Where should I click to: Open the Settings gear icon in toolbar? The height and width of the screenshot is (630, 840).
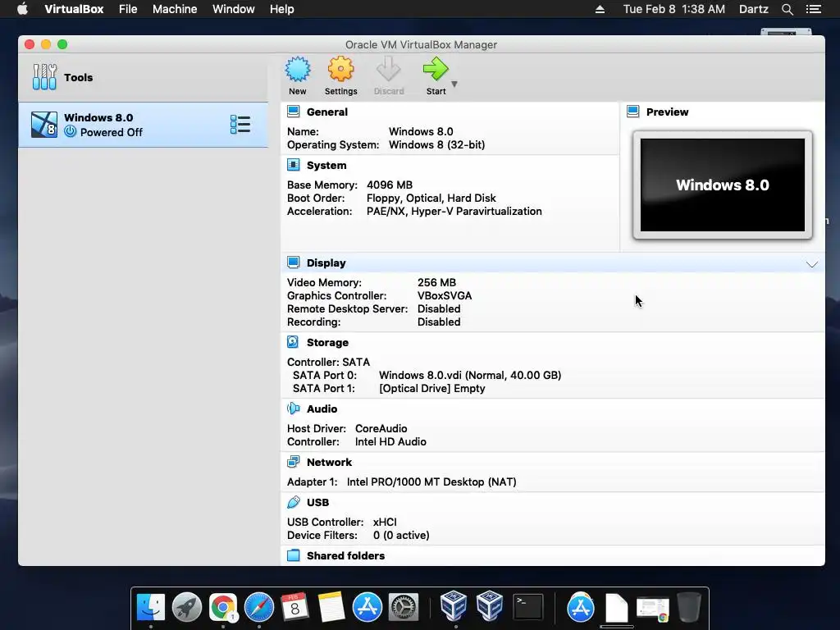[340, 70]
